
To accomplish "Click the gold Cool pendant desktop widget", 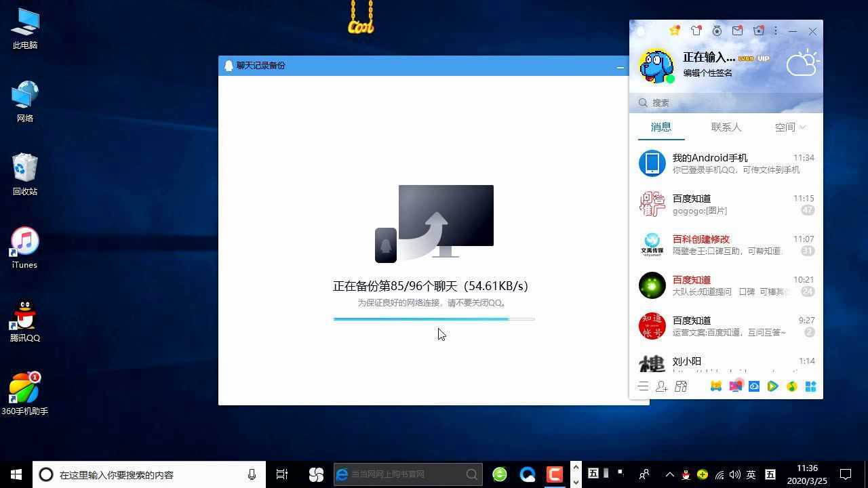I will click(361, 18).
